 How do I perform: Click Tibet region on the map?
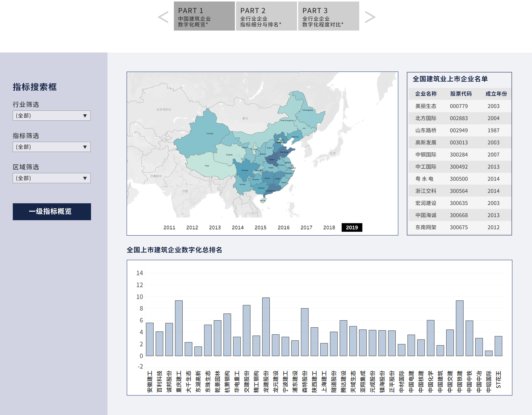(207, 166)
